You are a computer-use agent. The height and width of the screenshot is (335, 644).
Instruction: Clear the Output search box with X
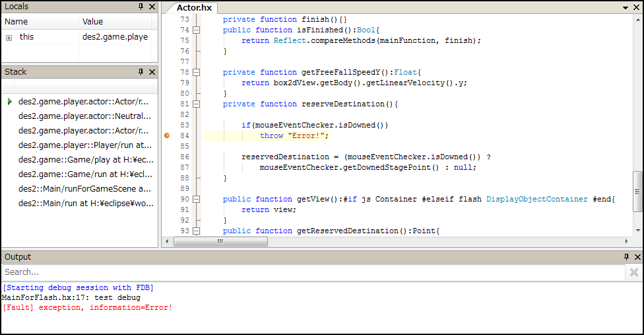coord(634,272)
